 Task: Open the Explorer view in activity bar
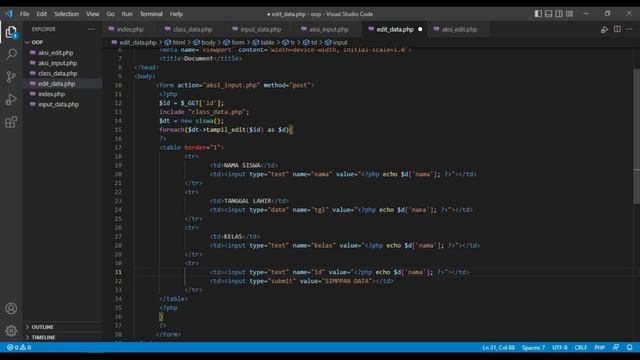(11, 32)
